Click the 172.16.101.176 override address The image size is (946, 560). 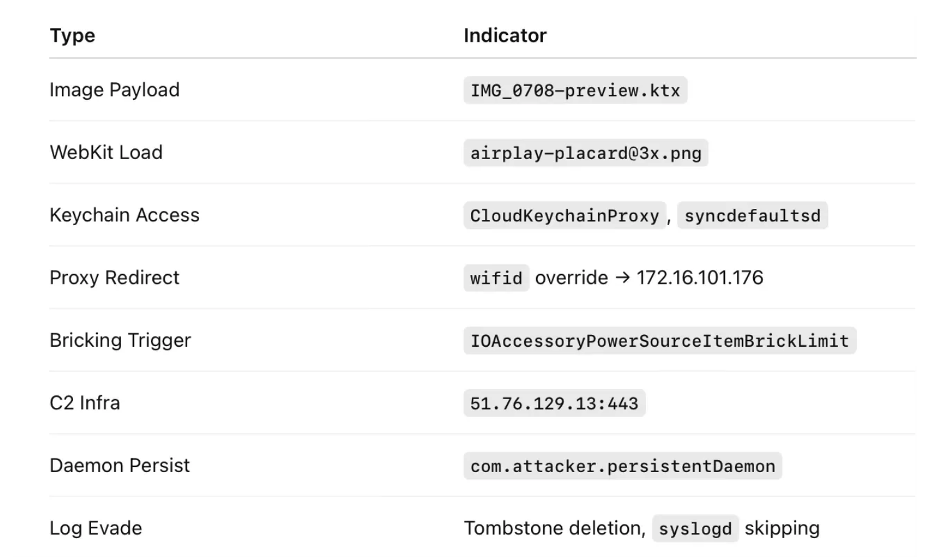coord(700,278)
